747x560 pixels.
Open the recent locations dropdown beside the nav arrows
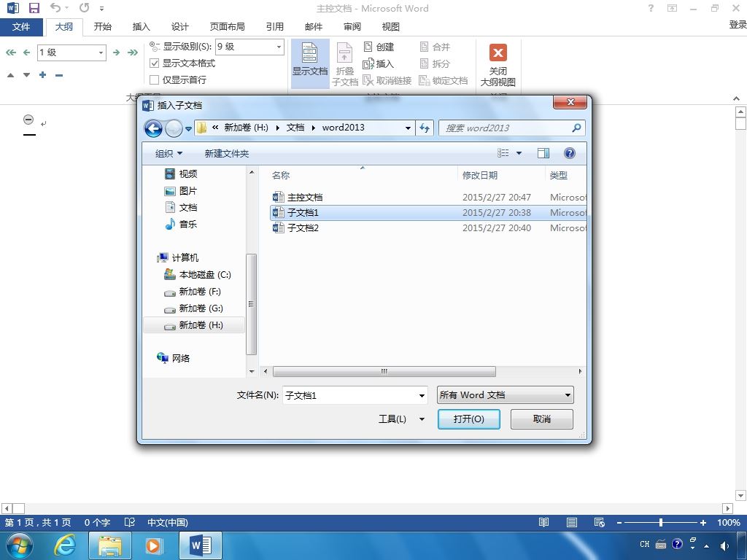(x=189, y=128)
